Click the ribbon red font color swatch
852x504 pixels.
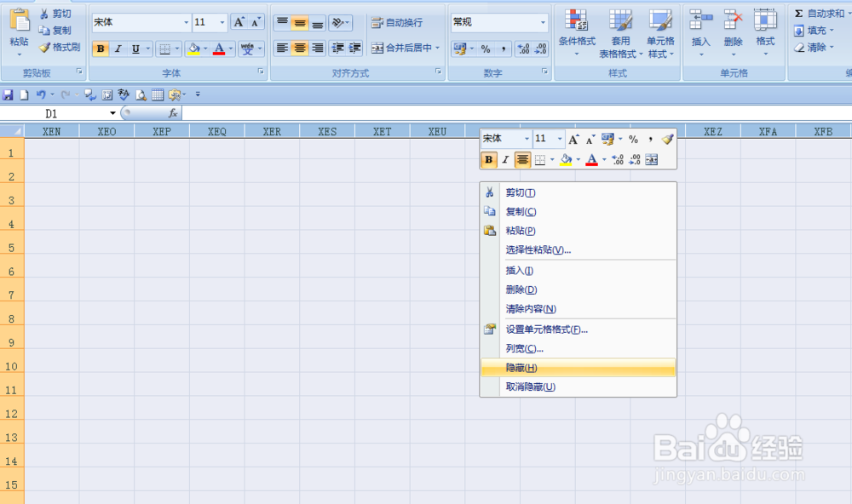219,49
